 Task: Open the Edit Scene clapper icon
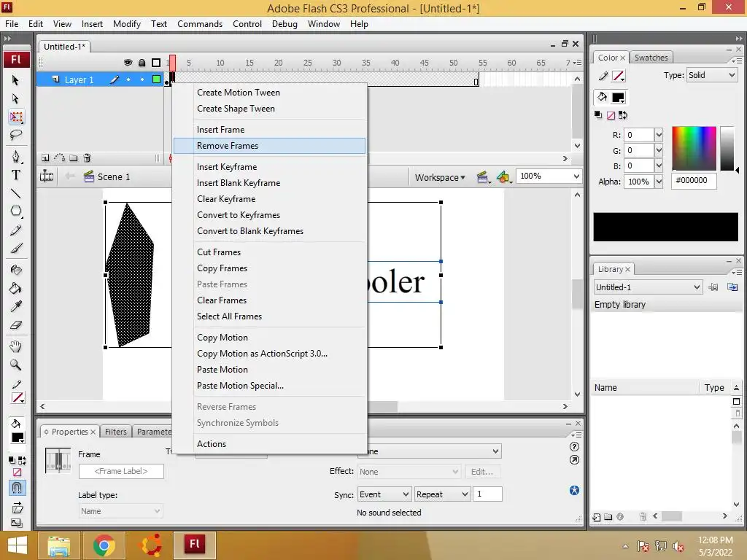(x=483, y=177)
